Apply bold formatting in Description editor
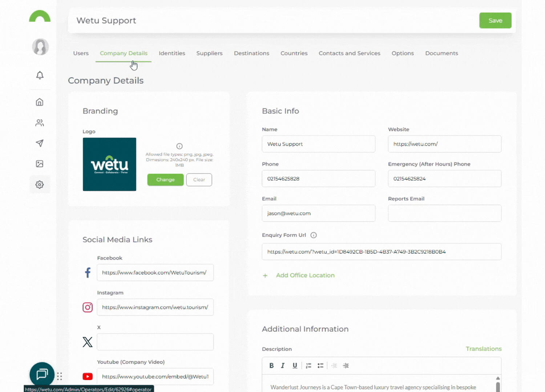 [x=271, y=366]
